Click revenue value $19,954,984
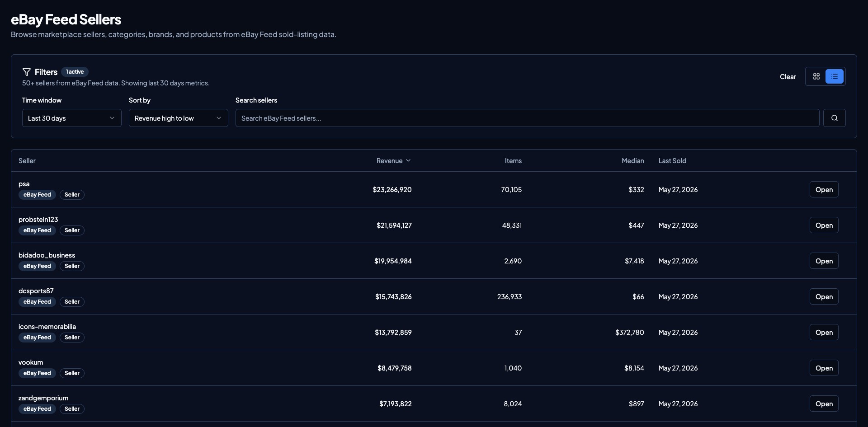868x427 pixels. [x=393, y=261]
